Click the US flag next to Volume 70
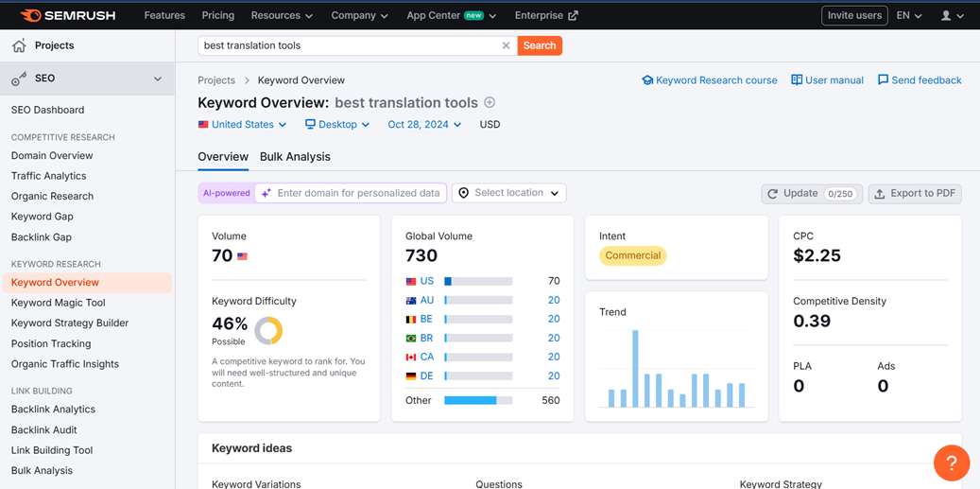 point(243,256)
